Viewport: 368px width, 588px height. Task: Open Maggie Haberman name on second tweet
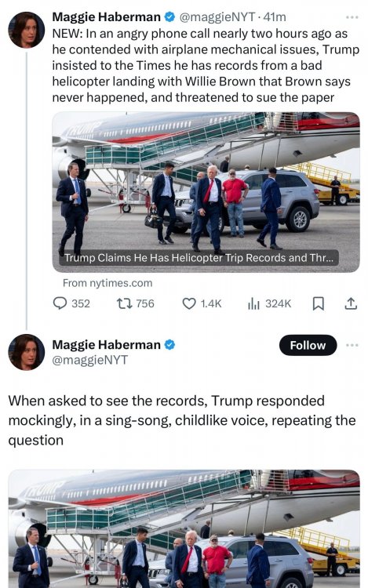pos(106,345)
